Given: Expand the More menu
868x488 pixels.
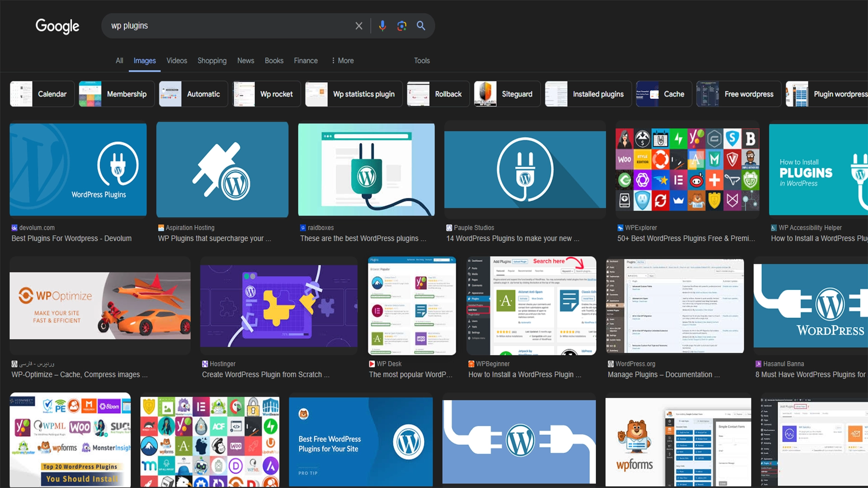Looking at the screenshot, I should point(343,61).
